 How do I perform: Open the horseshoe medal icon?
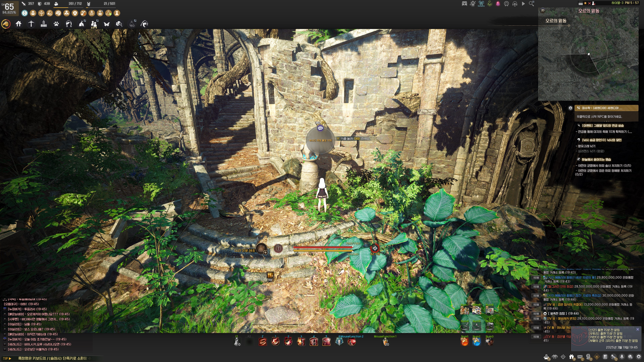coord(506,4)
